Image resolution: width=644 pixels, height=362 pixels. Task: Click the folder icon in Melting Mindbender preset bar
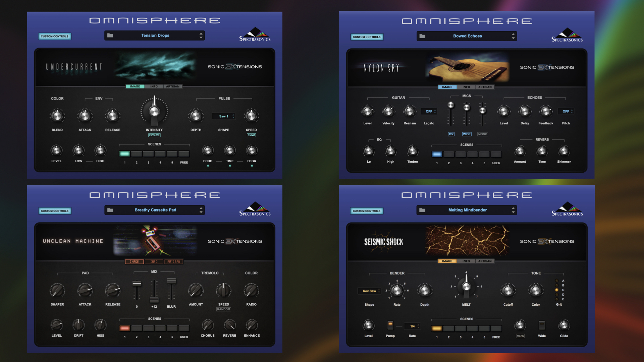[x=422, y=210]
